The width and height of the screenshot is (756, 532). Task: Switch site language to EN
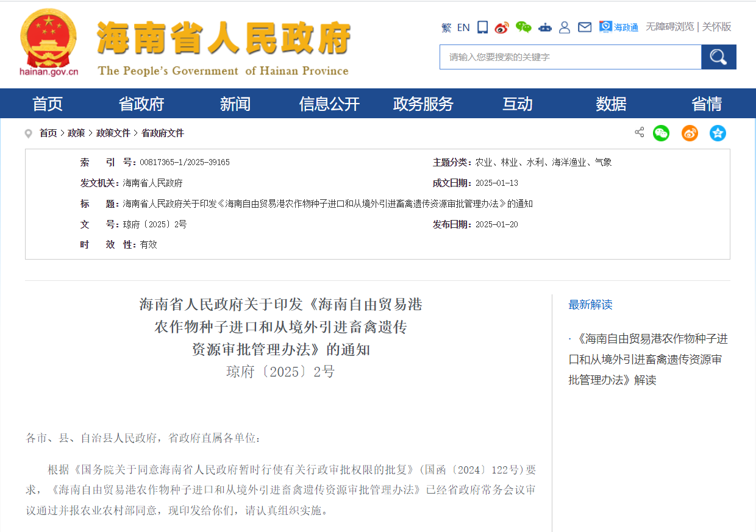(x=463, y=27)
